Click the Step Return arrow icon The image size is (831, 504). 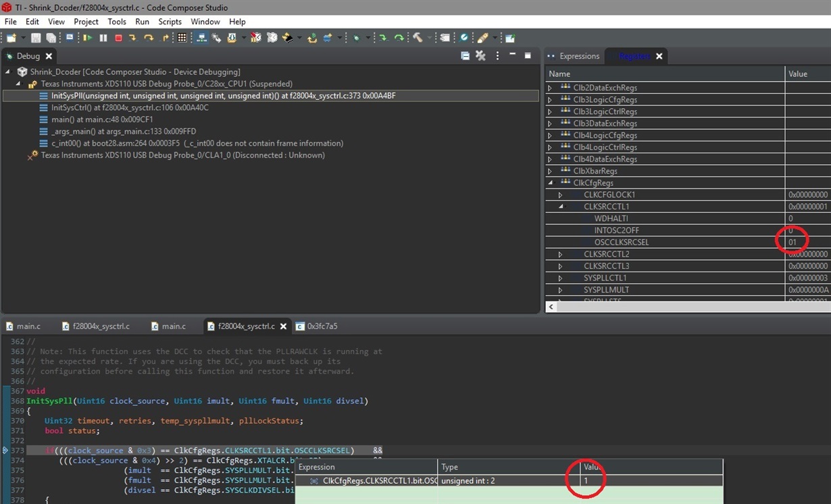[165, 38]
